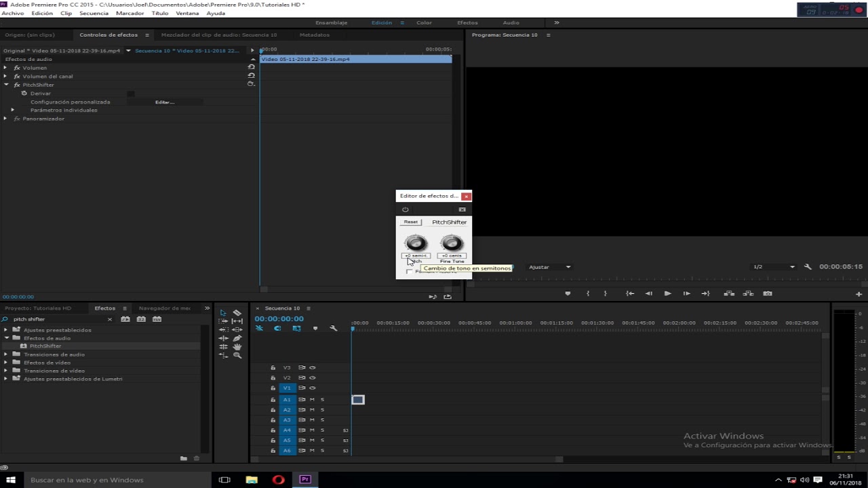868x488 pixels.
Task: Click Mark In bracket in Program monitor
Action: tap(588, 293)
